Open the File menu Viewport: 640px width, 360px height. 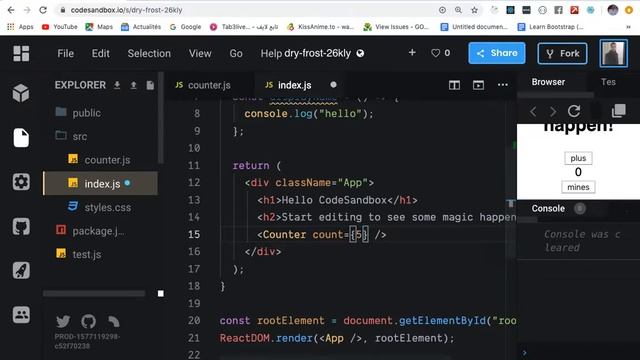pyautogui.click(x=66, y=53)
